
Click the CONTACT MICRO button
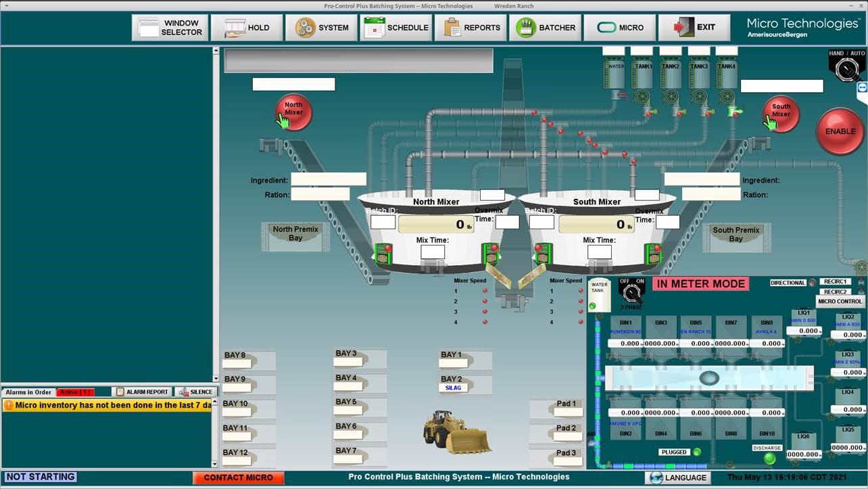click(x=239, y=478)
